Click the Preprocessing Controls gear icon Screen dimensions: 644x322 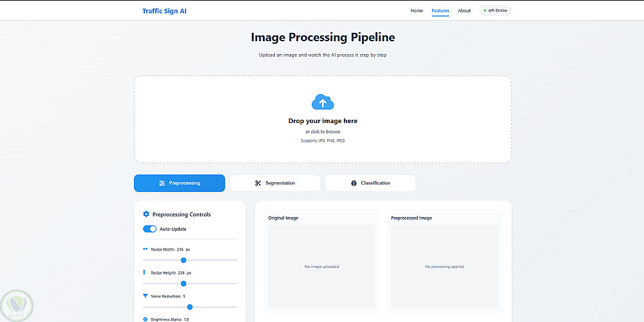point(146,214)
